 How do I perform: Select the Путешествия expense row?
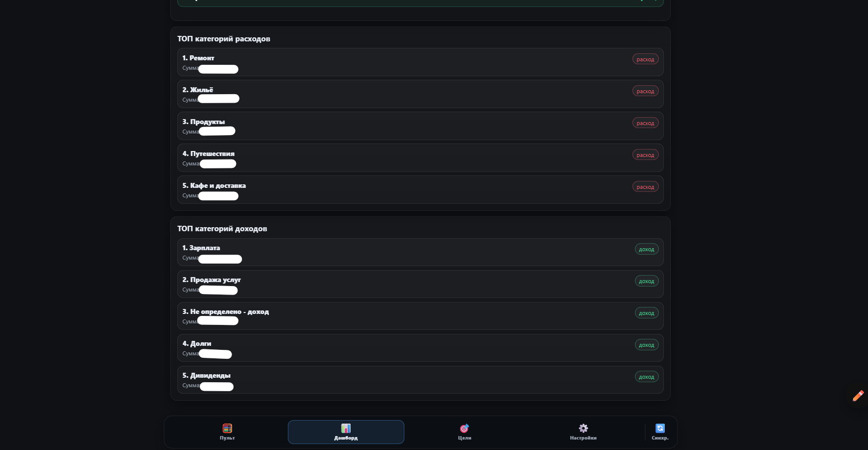point(420,158)
